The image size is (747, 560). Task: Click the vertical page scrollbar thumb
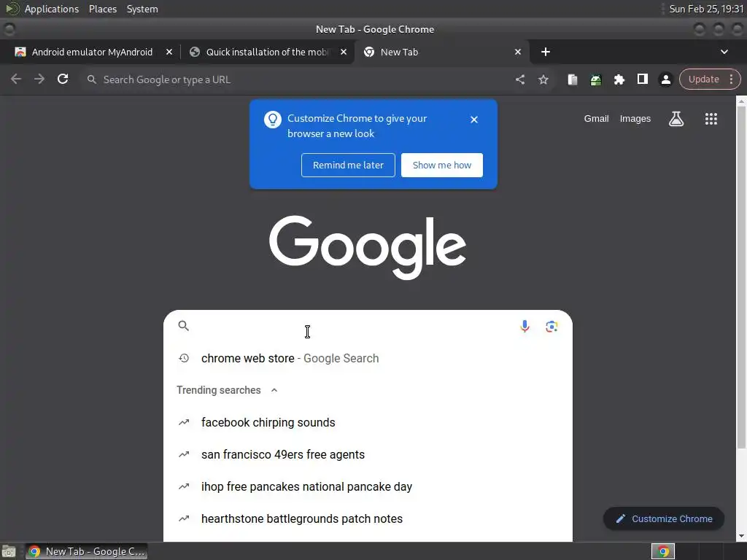741,276
